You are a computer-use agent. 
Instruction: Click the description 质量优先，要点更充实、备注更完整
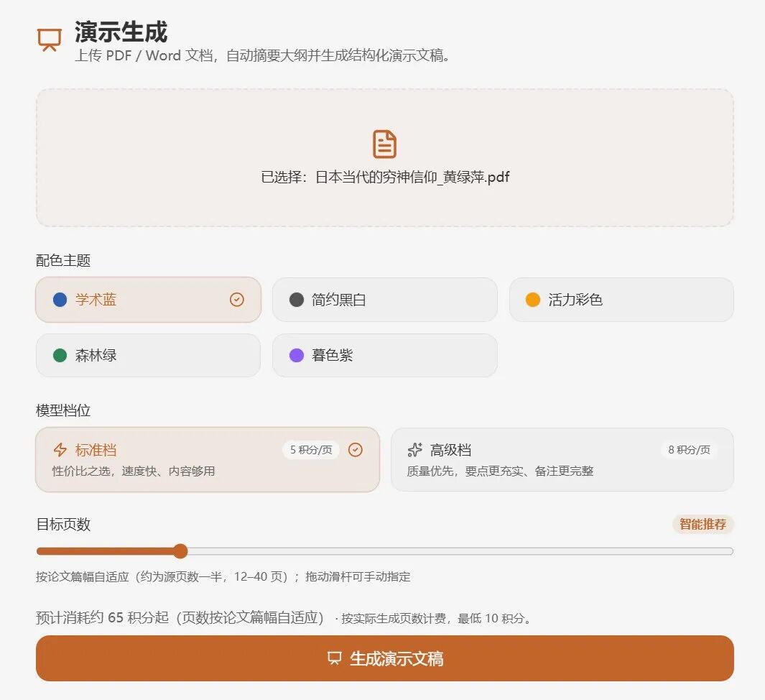tap(500, 471)
